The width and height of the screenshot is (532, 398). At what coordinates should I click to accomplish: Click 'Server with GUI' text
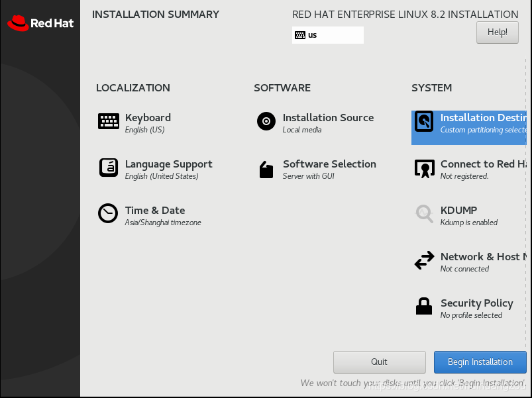tap(309, 176)
